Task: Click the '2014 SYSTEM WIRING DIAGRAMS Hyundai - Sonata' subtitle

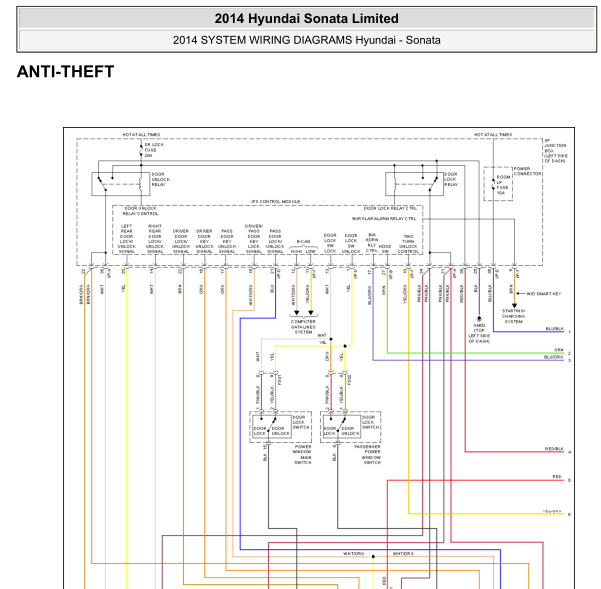Action: pos(306,40)
